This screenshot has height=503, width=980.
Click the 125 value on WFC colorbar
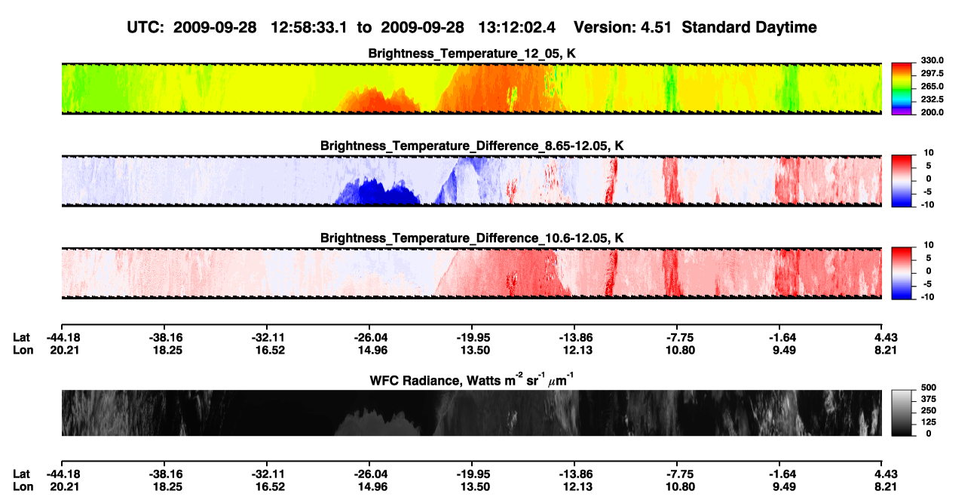coord(929,422)
